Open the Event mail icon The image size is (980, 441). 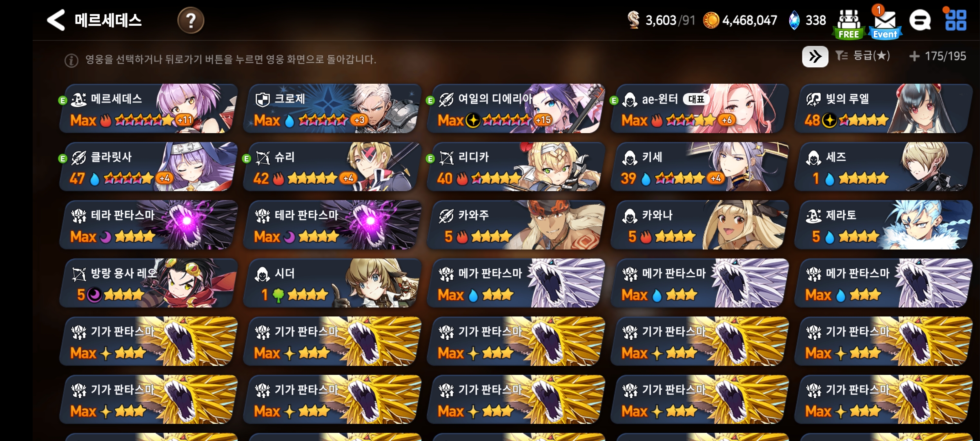click(885, 24)
